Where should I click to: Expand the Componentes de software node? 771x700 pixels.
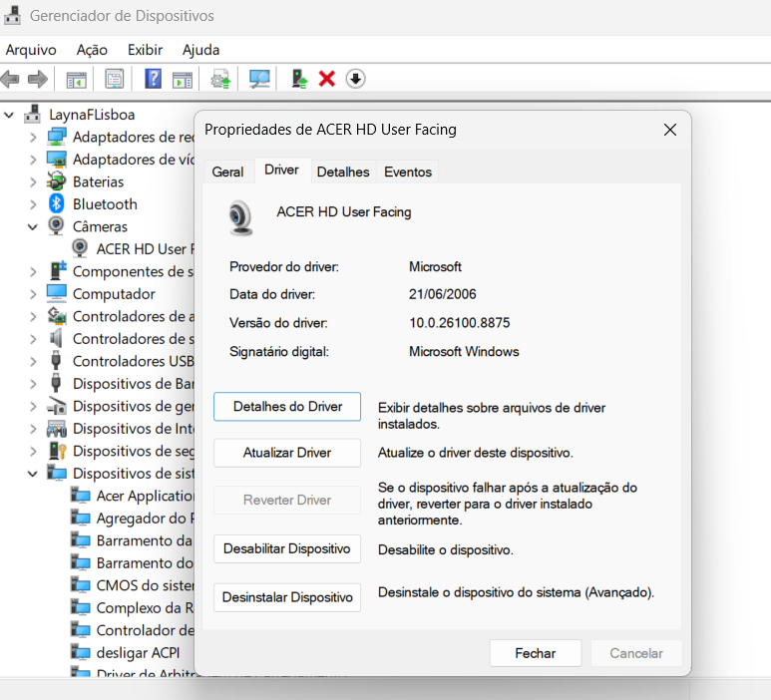pyautogui.click(x=33, y=272)
